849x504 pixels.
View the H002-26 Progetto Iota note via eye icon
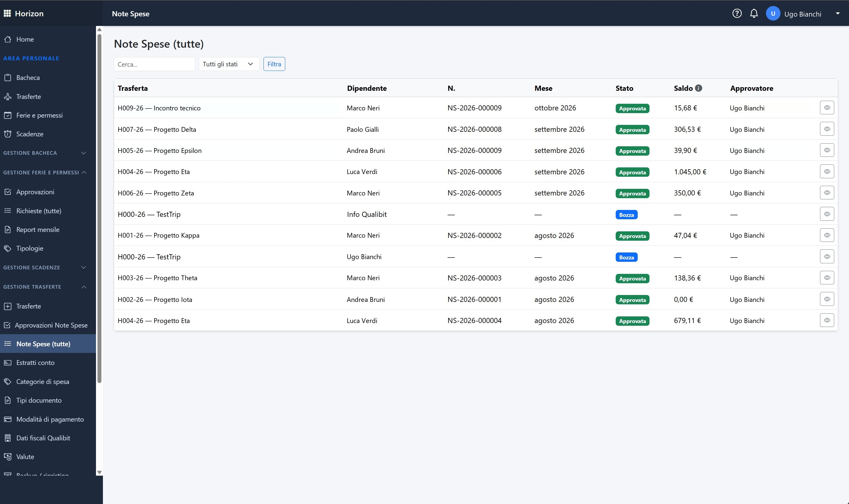coord(827,299)
